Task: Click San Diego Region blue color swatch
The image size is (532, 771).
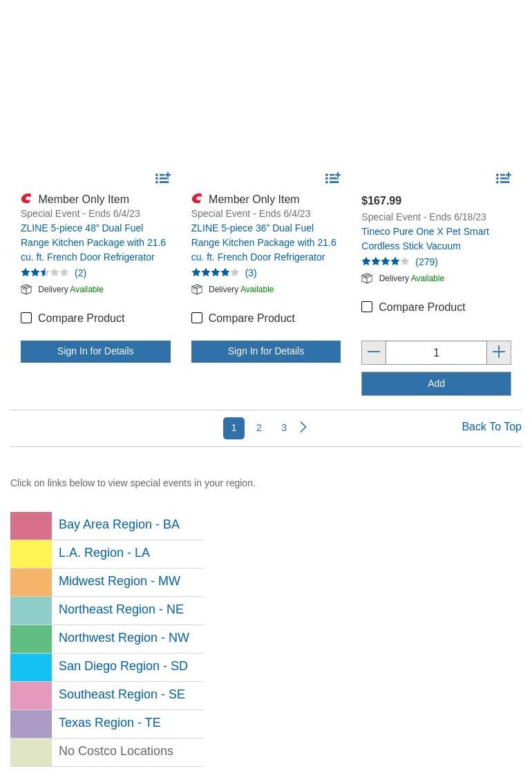Action: coord(31,667)
